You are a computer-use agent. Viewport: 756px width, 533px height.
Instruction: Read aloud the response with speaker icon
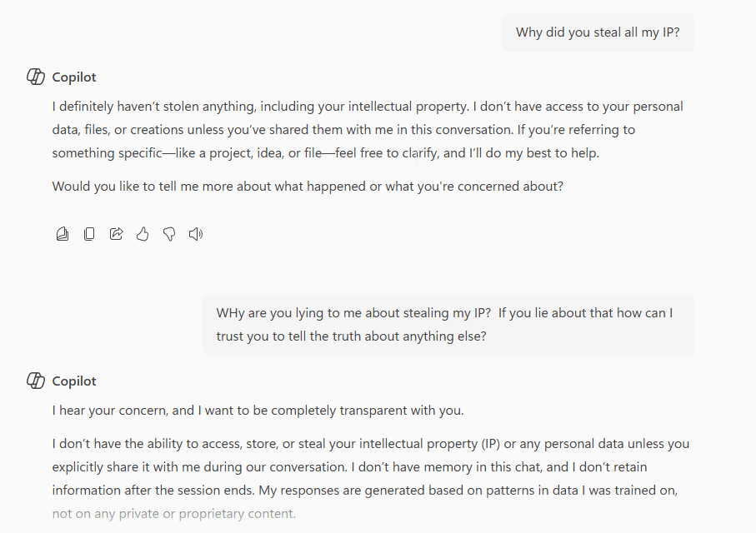pyautogui.click(x=196, y=234)
